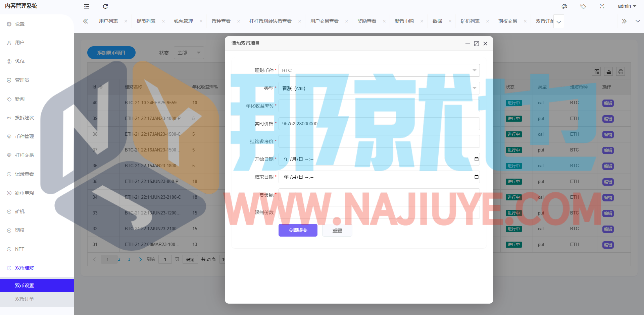Switch to the 钱包管理 tab
Viewport: 644px width, 315px height.
[x=184, y=21]
